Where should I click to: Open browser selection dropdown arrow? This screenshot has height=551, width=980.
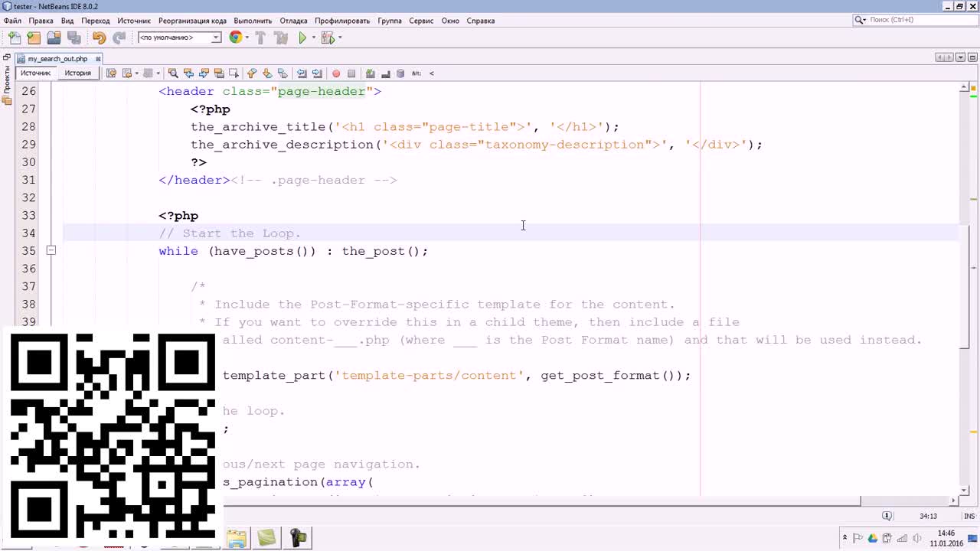coord(246,37)
